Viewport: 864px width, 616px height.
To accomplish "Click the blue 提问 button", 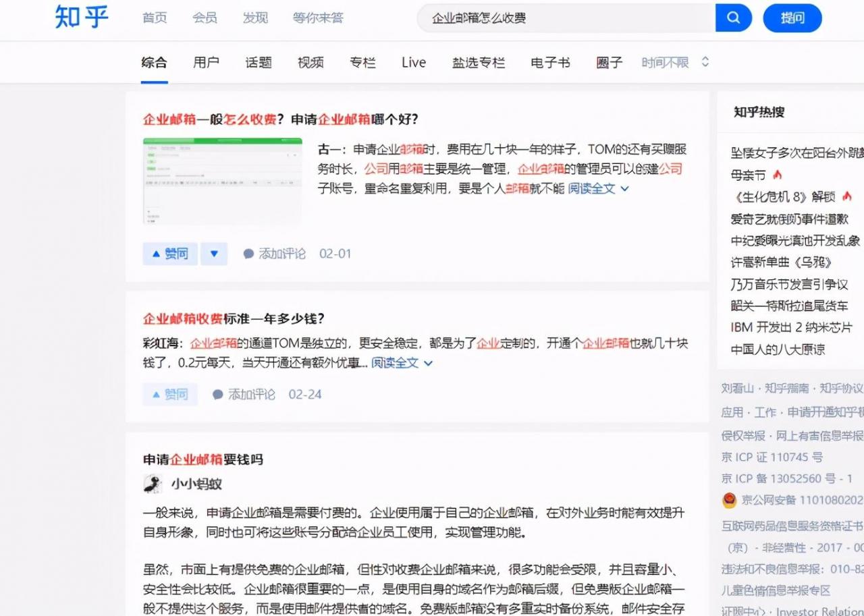I will 792,18.
